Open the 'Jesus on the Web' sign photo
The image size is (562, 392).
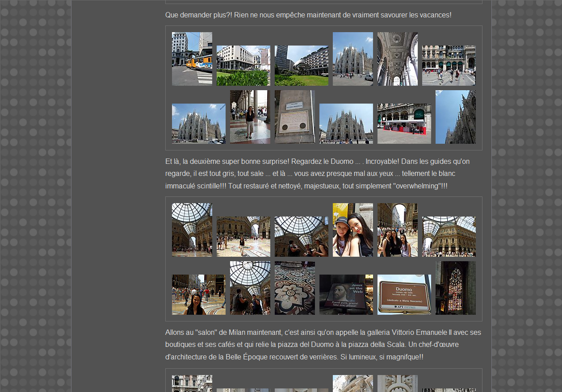coord(346,294)
